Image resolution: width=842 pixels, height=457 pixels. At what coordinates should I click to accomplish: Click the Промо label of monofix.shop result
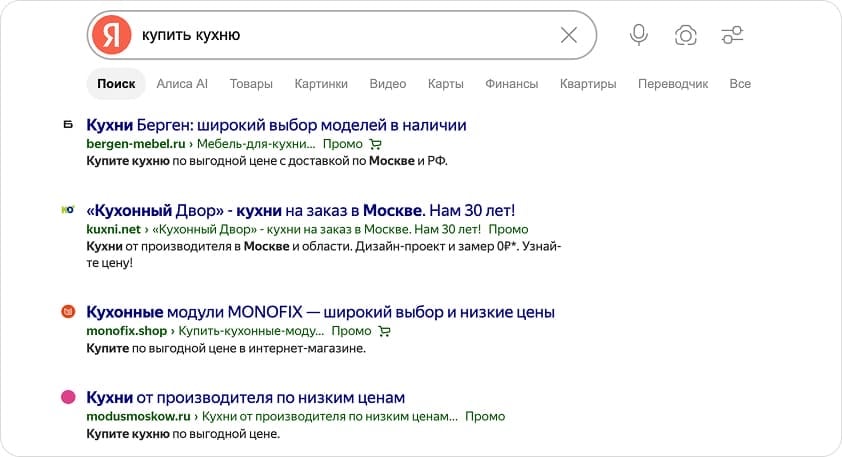351,331
